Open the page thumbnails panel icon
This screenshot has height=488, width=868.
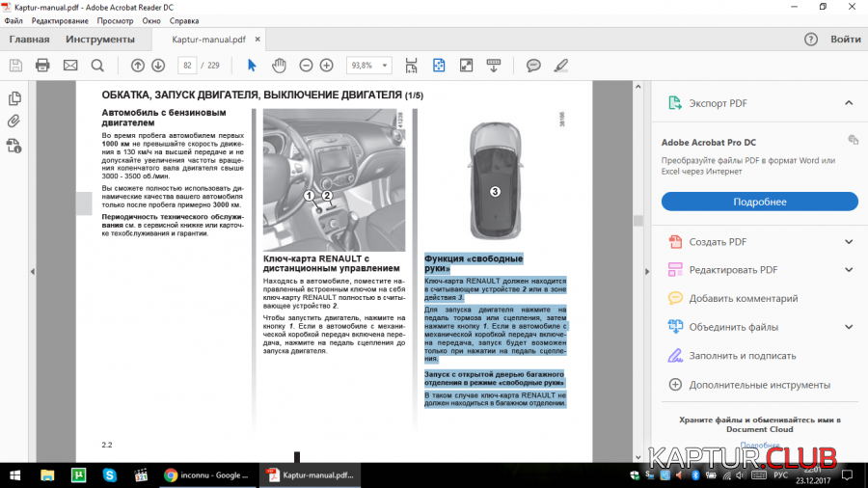14,99
